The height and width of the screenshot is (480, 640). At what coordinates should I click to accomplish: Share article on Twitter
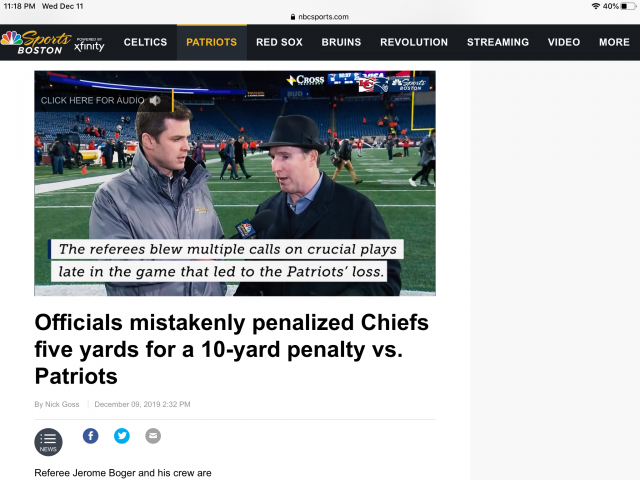(121, 436)
